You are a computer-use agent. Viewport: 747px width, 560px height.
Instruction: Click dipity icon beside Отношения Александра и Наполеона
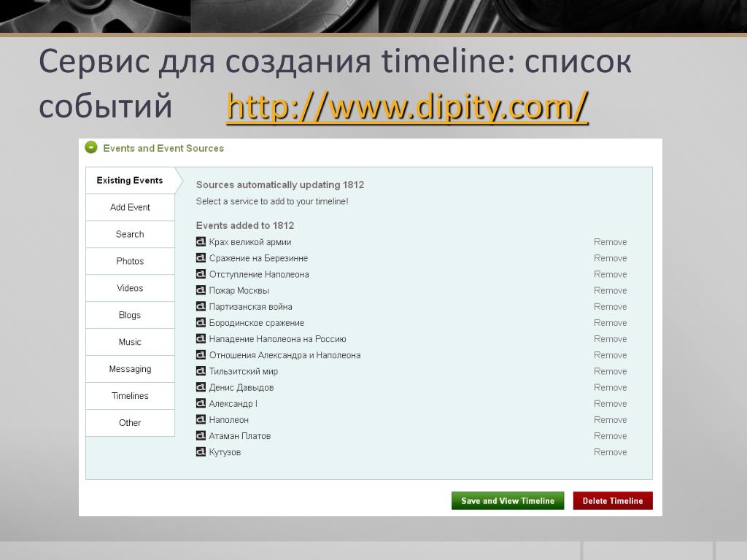(x=201, y=355)
